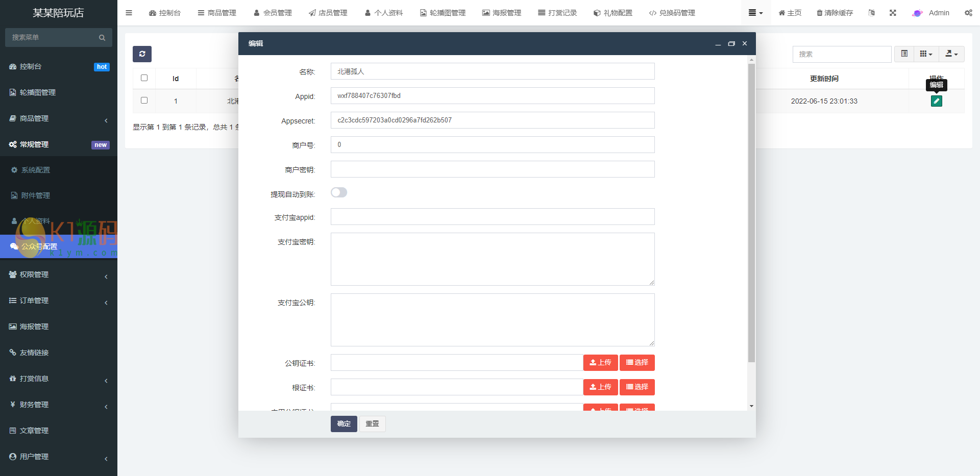Toggle the 提现自动到账 switch
980x476 pixels.
(x=339, y=192)
